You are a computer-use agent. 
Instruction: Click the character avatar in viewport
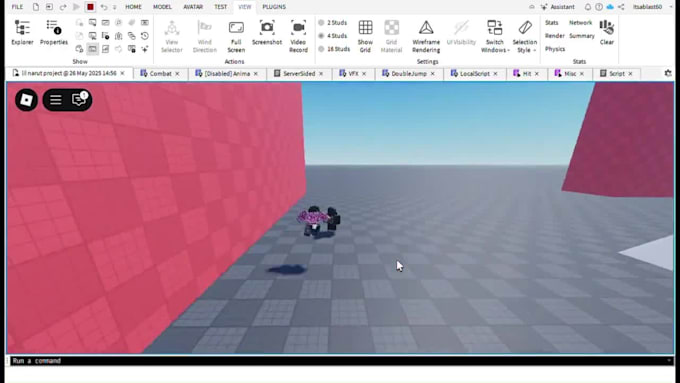pos(319,221)
